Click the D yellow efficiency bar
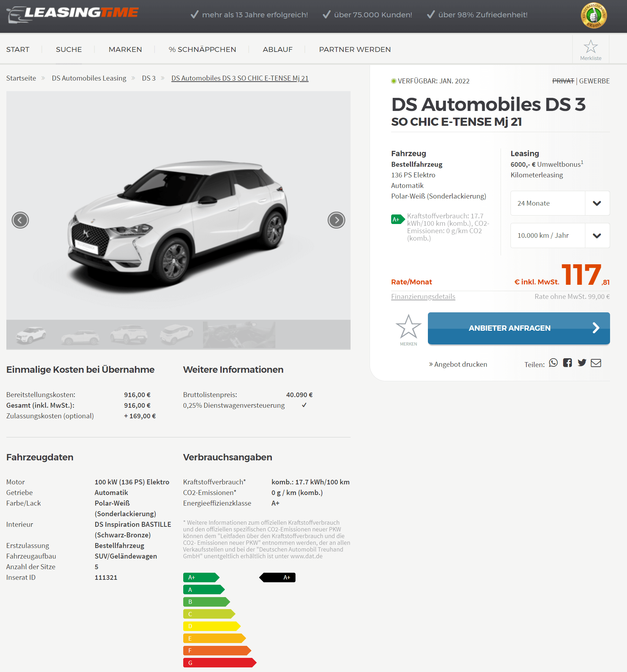 point(212,626)
